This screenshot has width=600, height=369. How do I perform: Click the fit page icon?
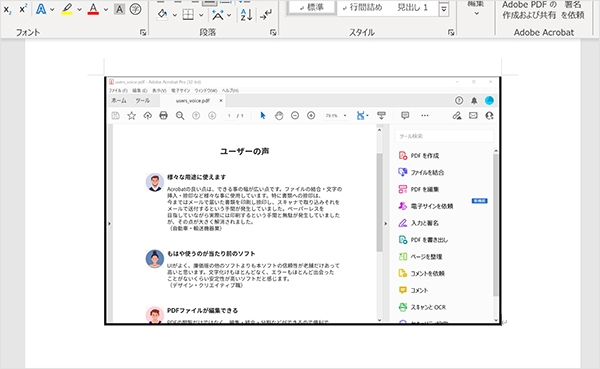(x=361, y=115)
